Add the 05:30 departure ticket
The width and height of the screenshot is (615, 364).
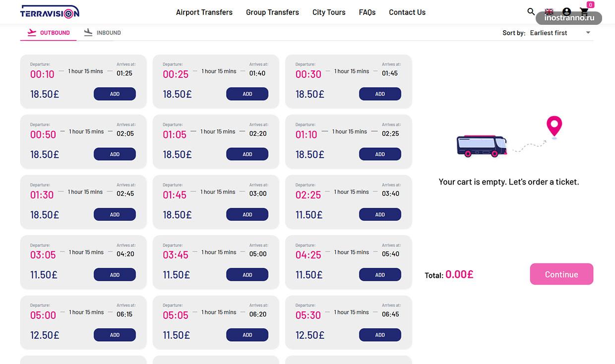380,335
